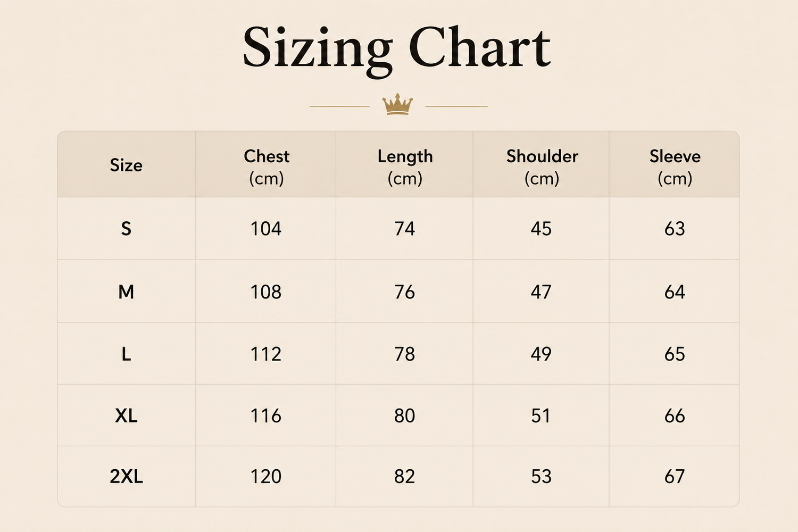
Task: Select shoulder value 53 for size 2XL
Action: tap(541, 476)
